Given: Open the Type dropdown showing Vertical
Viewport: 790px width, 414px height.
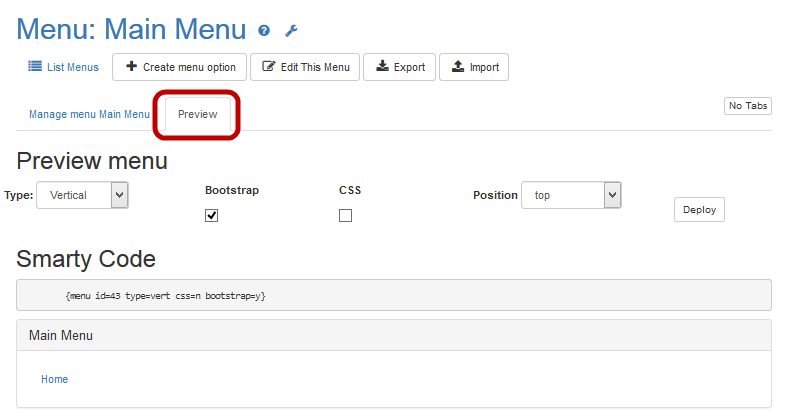Looking at the screenshot, I should click(82, 195).
